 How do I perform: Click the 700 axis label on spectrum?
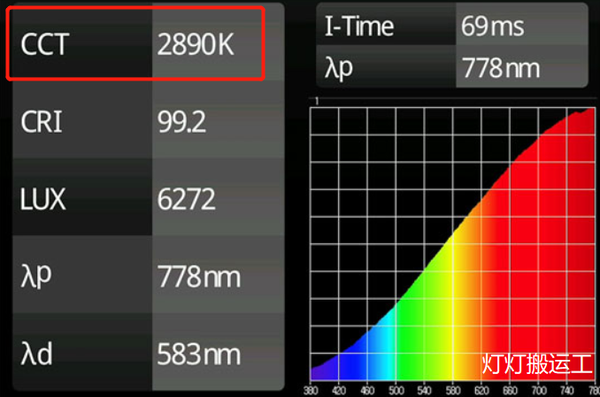(x=539, y=390)
